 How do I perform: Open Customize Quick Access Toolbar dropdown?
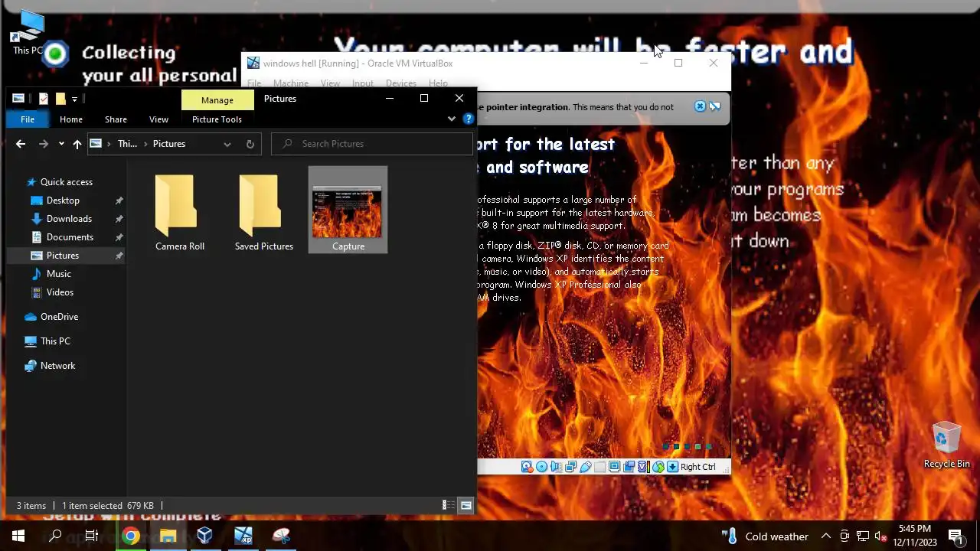click(x=74, y=99)
